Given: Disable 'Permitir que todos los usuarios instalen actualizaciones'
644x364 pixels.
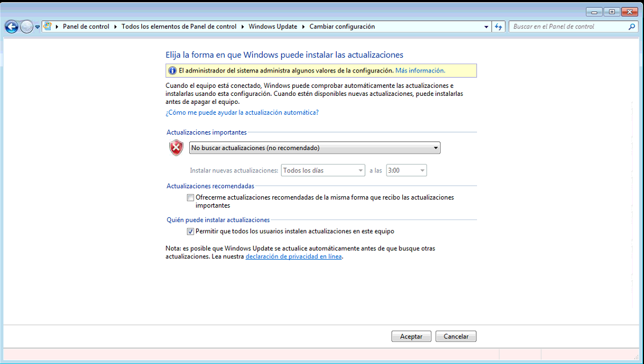Looking at the screenshot, I should coord(190,231).
